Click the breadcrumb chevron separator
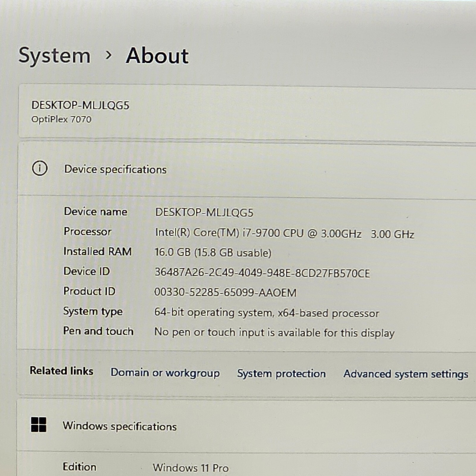476x476 pixels. tap(109, 55)
